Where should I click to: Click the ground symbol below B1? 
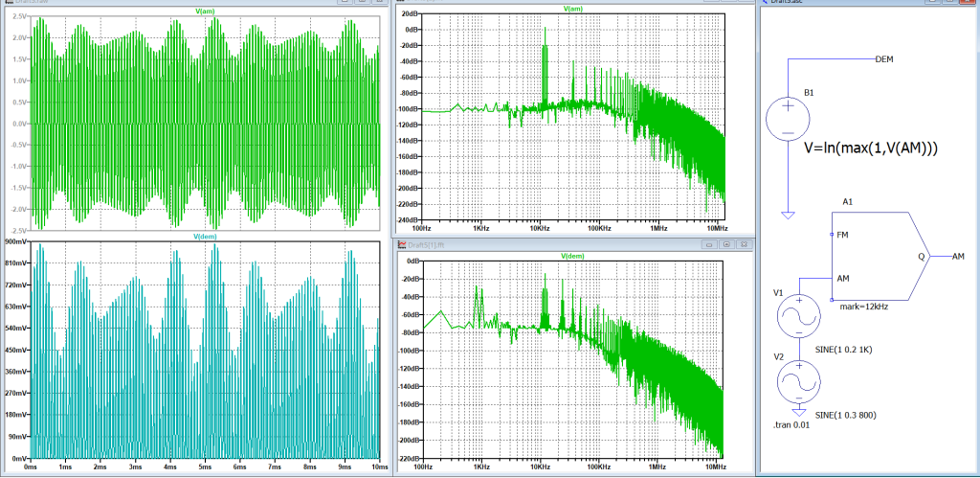coord(787,215)
